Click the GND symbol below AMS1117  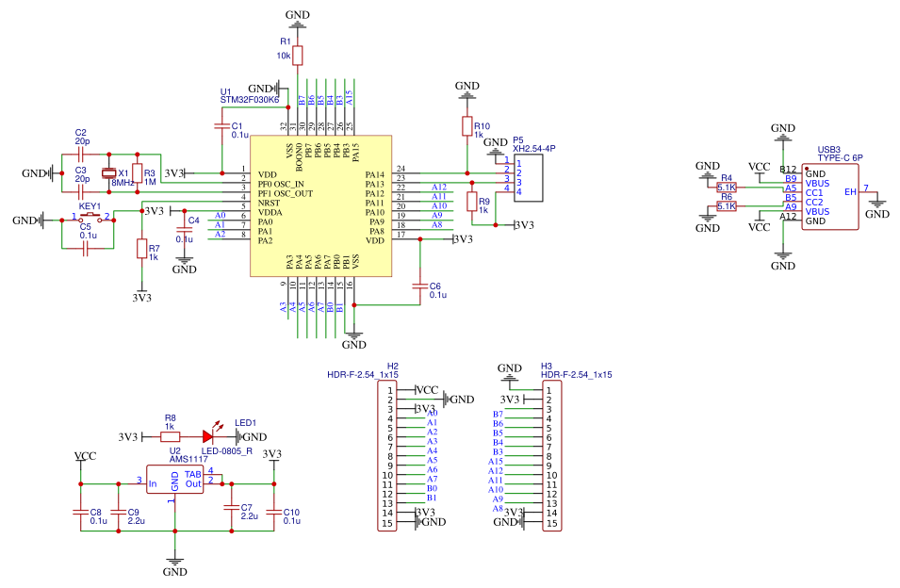[x=174, y=562]
